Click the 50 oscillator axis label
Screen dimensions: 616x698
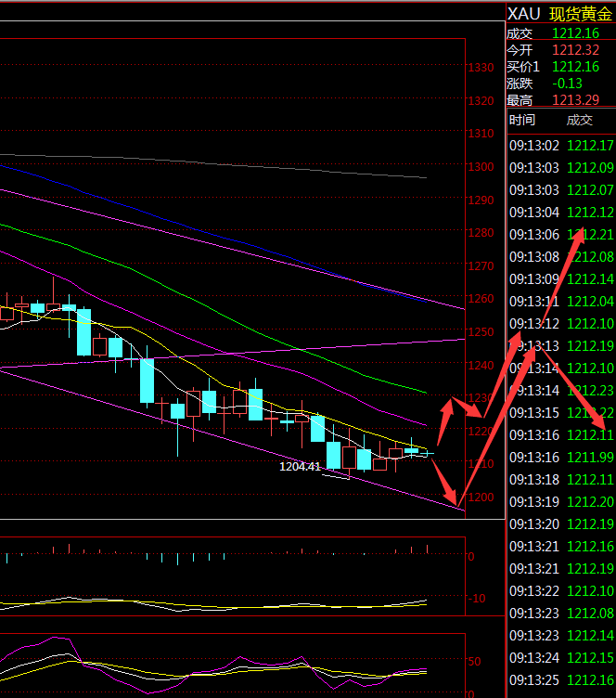(475, 662)
